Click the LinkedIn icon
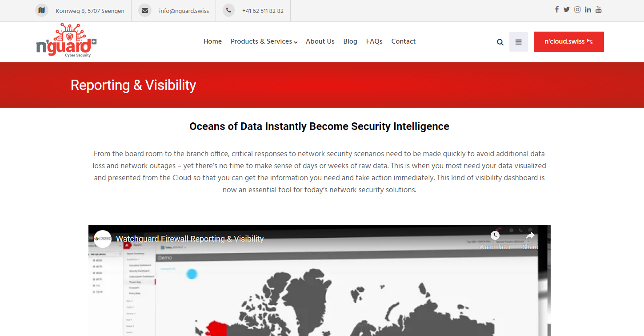The width and height of the screenshot is (644, 336). point(588,9)
